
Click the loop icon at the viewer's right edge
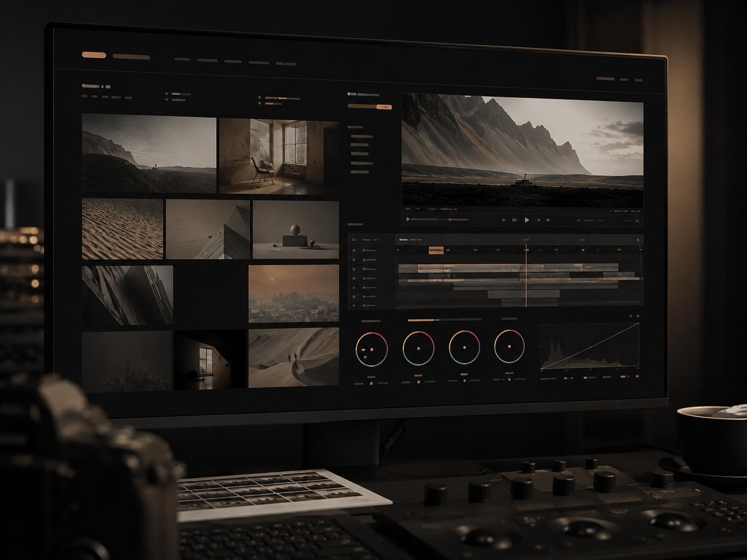point(638,221)
